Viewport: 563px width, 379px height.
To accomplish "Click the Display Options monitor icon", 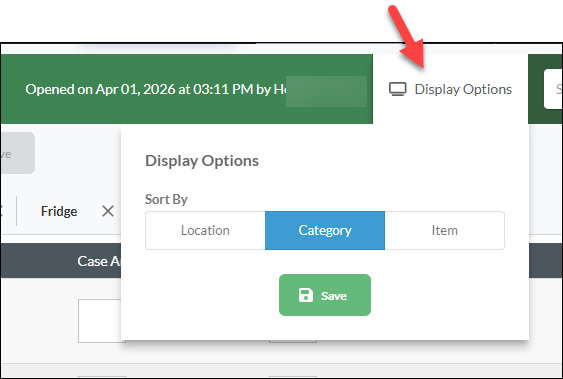I will (398, 89).
